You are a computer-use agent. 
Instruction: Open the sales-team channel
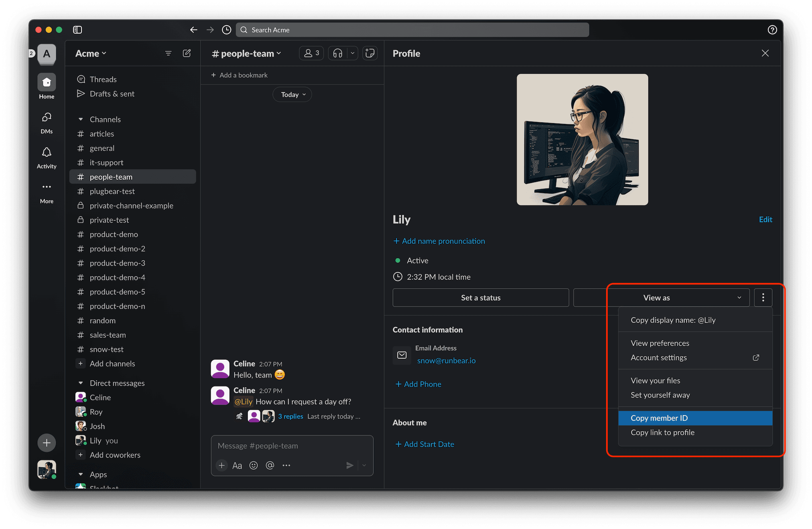[133, 335]
